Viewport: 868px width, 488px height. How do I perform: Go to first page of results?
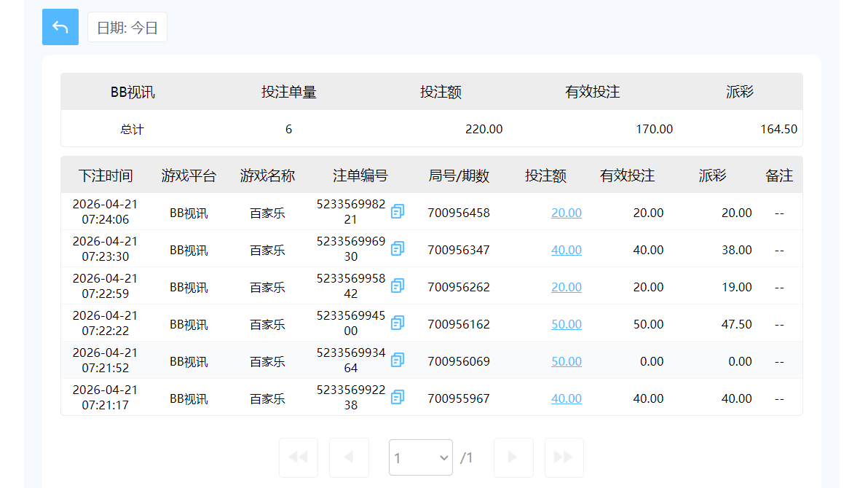299,457
